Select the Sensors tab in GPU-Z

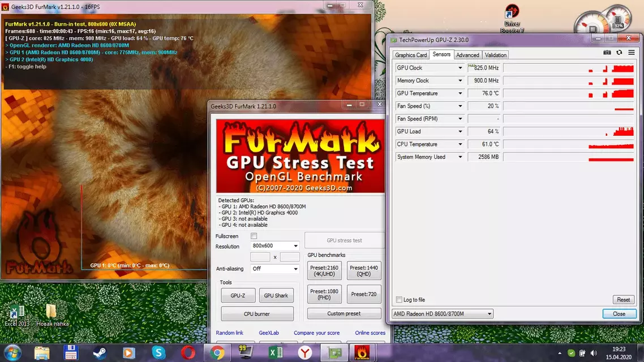[441, 54]
